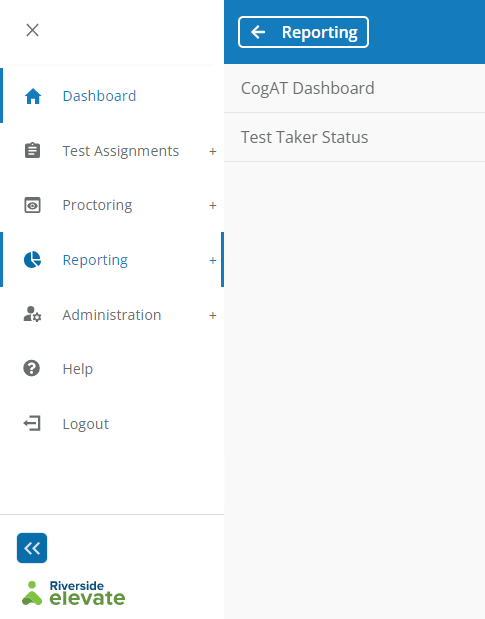
Task: Close the navigation menu with X
Action: click(32, 30)
